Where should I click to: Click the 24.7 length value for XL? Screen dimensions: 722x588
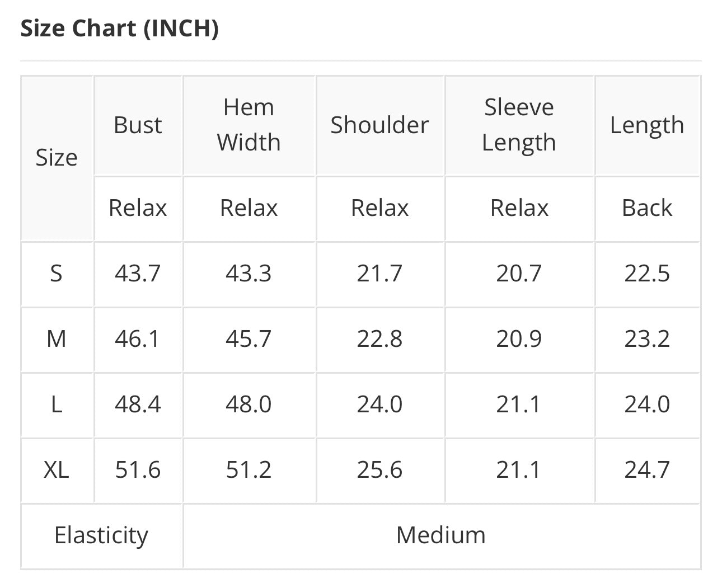pyautogui.click(x=647, y=470)
